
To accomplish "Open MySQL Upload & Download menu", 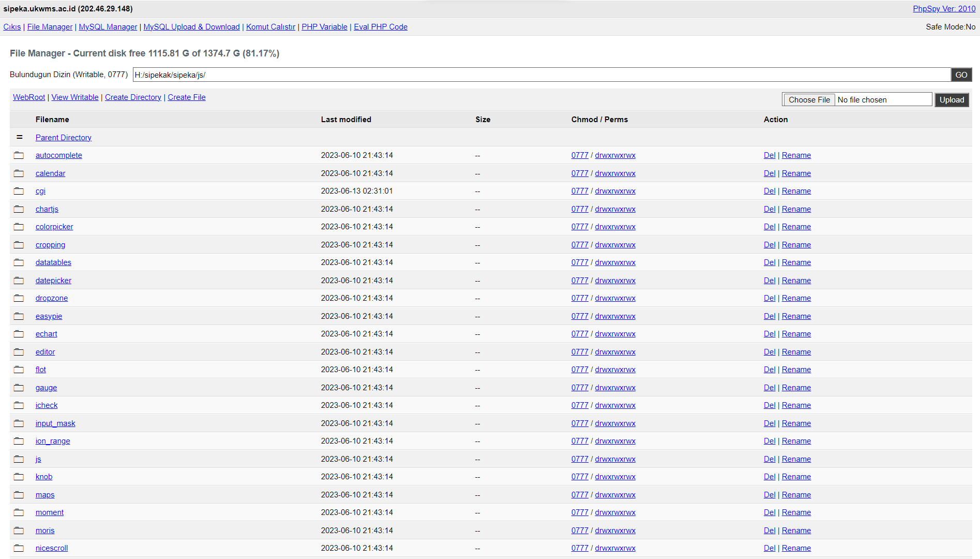I will click(x=191, y=27).
